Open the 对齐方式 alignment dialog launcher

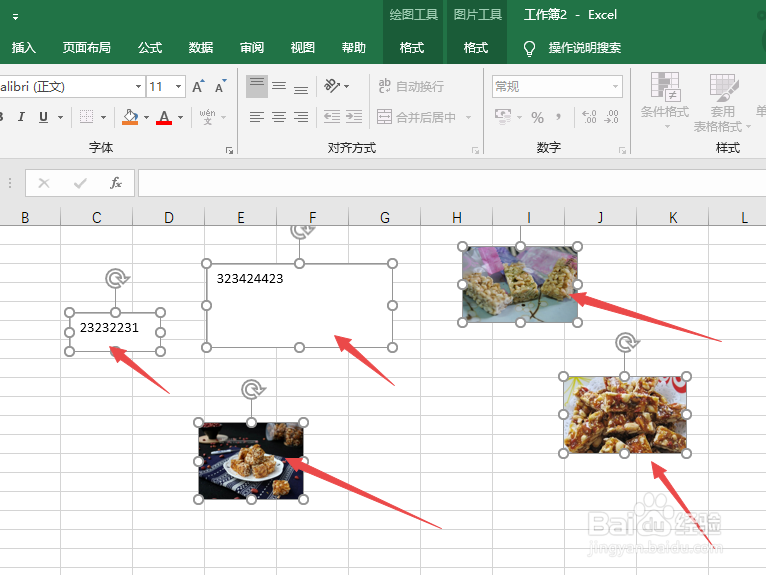click(475, 151)
